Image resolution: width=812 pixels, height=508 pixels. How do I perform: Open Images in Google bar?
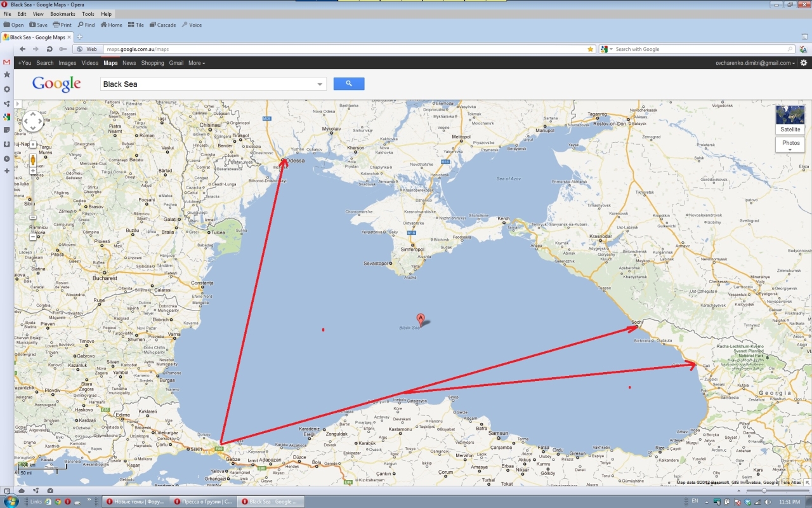click(67, 63)
